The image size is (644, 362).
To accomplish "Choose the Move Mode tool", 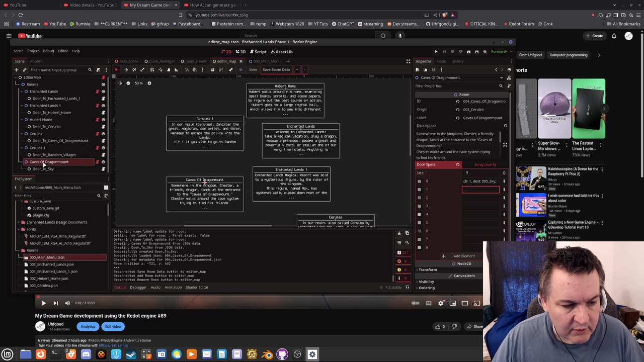I will [x=126, y=69].
